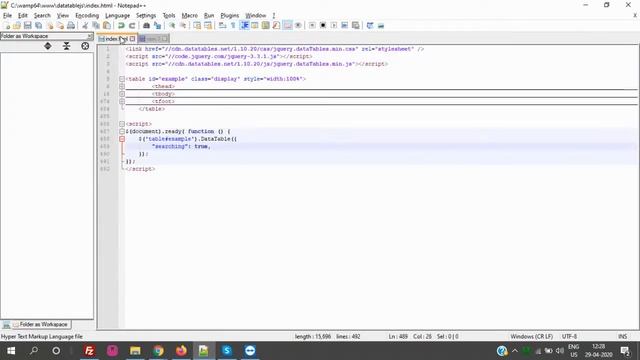The width and height of the screenshot is (640, 360).
Task: Open FileZilla from the taskbar
Action: pos(89,351)
